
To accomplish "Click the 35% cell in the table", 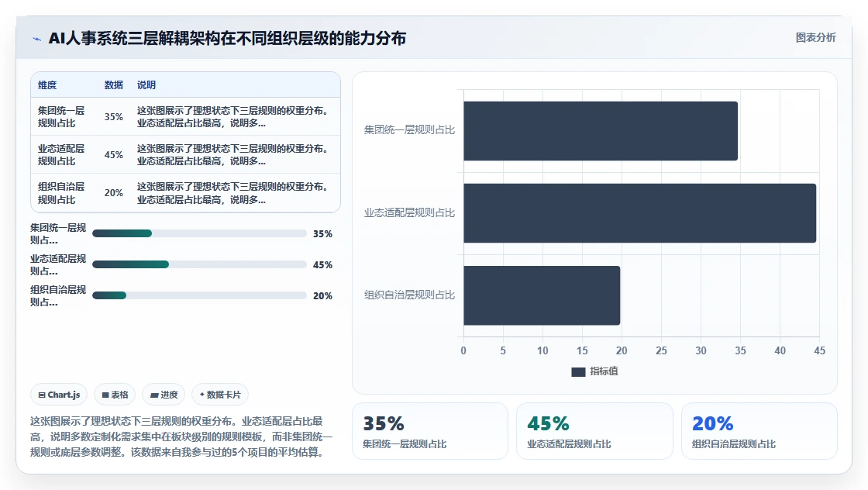I will click(113, 117).
